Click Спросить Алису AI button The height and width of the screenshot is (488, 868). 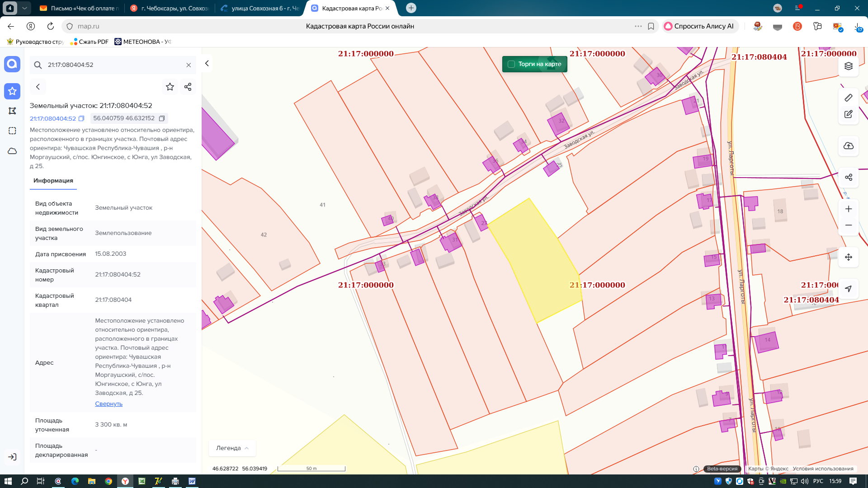click(699, 26)
